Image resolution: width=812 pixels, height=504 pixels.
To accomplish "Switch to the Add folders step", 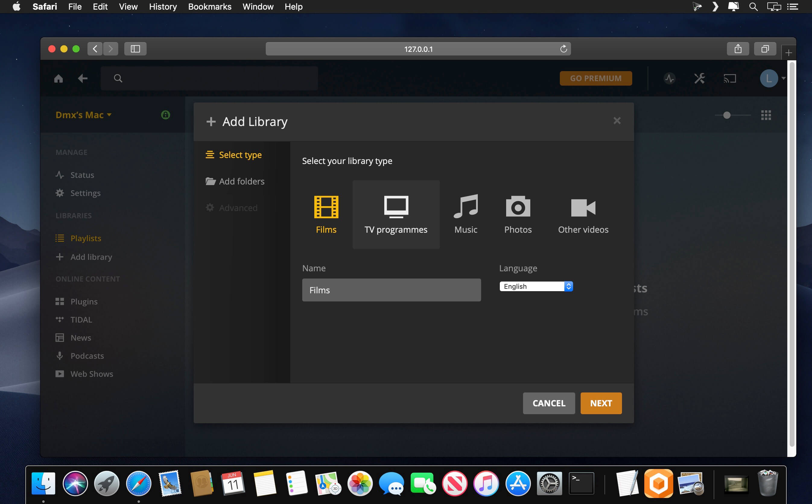I will (235, 181).
